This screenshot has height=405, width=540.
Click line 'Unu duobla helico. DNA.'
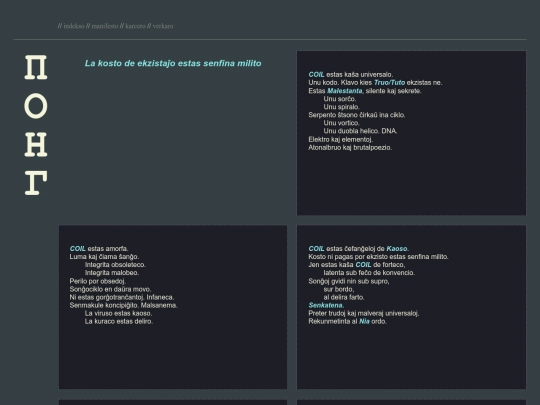click(360, 131)
